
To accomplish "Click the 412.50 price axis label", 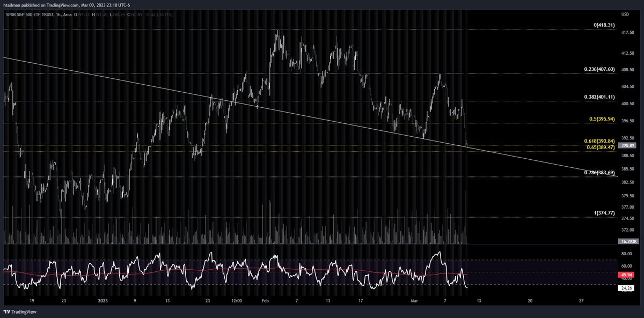I will tap(627, 54).
